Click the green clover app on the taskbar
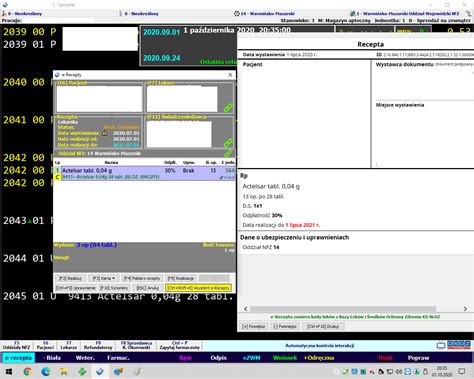The height and width of the screenshot is (379, 474). (x=82, y=371)
